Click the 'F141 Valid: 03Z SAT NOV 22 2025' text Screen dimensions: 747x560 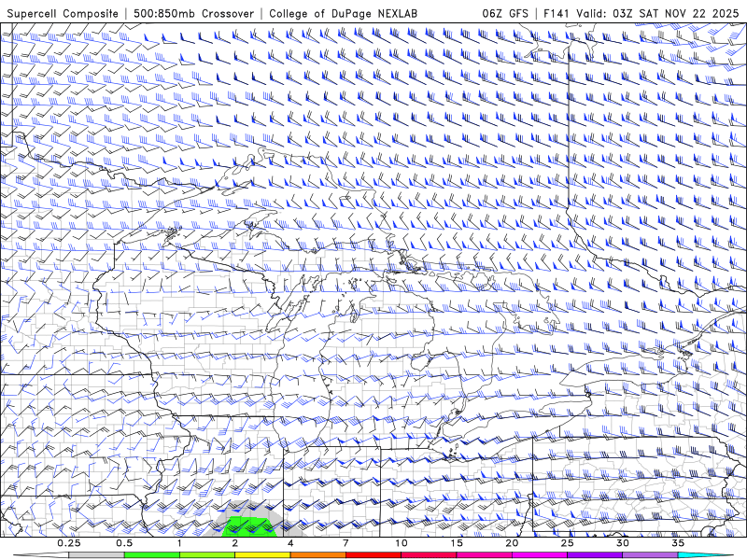pos(641,13)
